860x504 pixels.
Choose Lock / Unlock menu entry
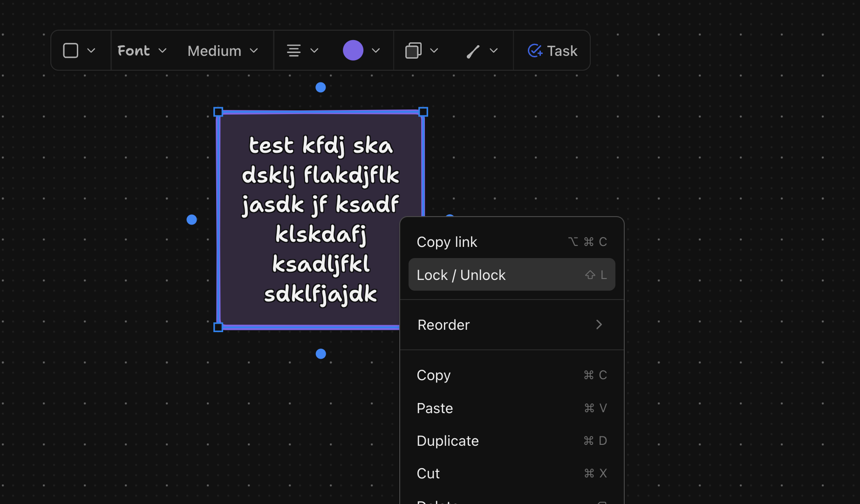click(512, 275)
